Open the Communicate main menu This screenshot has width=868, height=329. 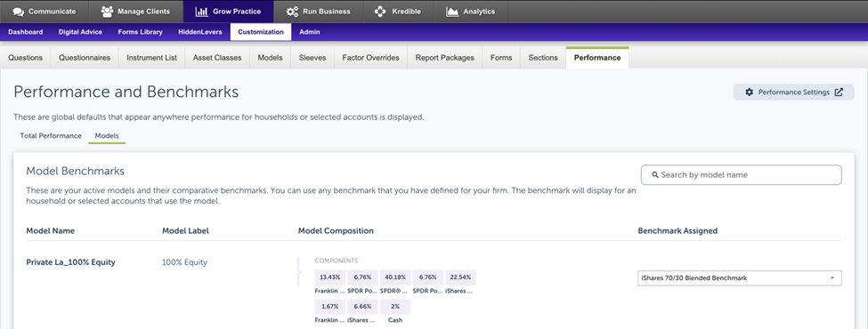tap(45, 12)
